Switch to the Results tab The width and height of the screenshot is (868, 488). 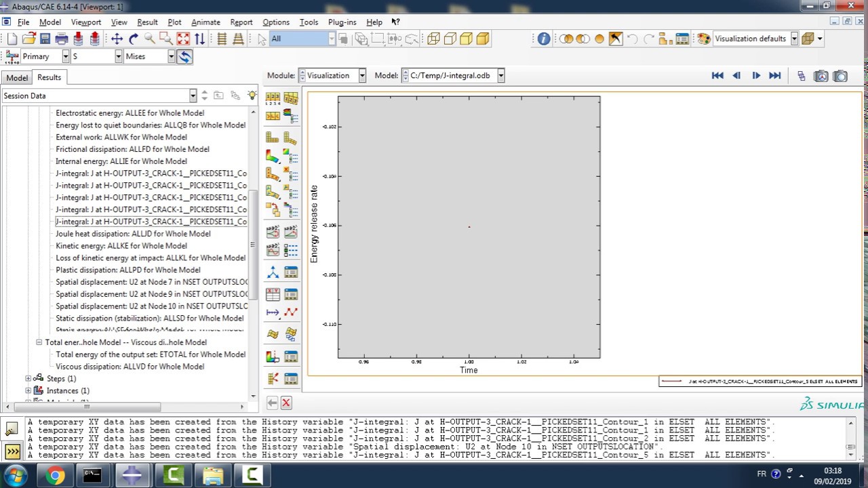[49, 77]
